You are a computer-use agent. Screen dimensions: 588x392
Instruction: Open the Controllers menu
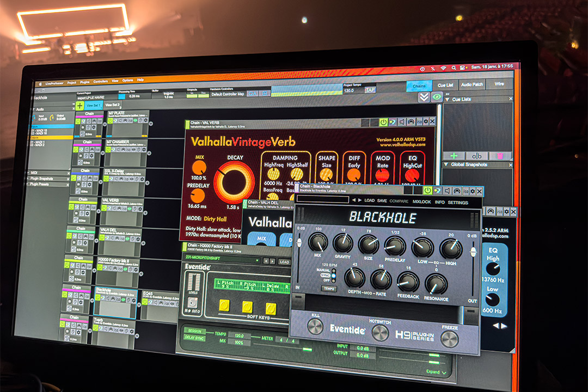tap(101, 82)
